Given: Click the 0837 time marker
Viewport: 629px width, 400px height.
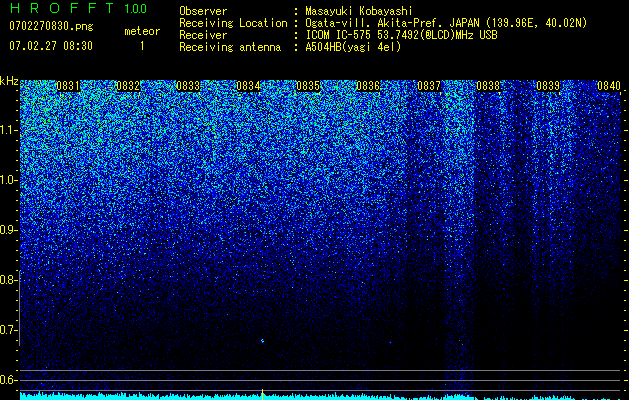Looking at the screenshot, I should point(429,86).
